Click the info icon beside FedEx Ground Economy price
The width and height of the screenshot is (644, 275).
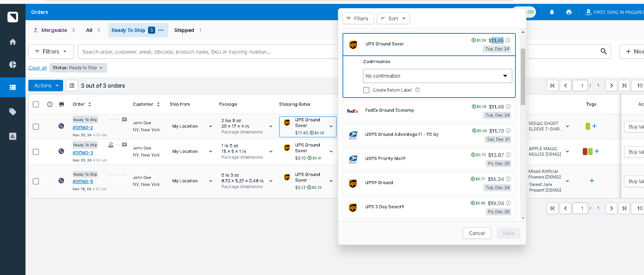508,106
